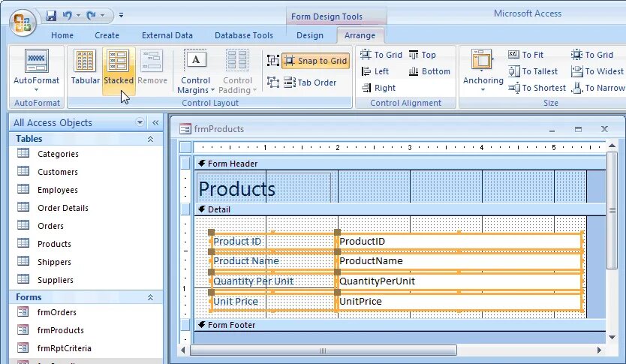Open the Home ribbon tab
The height and width of the screenshot is (364, 626).
click(x=62, y=35)
